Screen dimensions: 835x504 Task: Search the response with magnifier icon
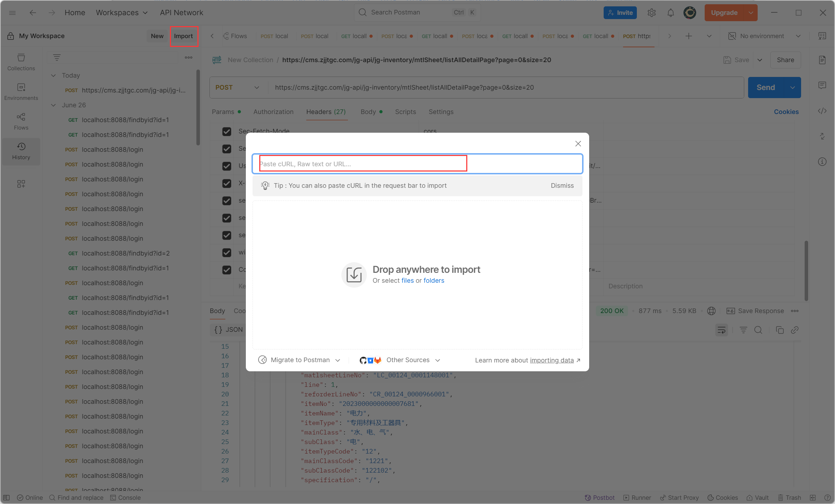[758, 330]
